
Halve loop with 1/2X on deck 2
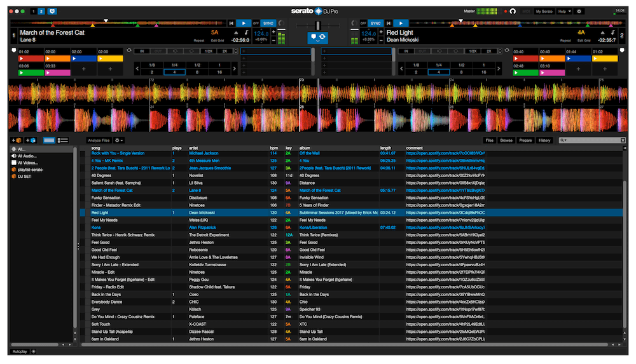pos(473,51)
